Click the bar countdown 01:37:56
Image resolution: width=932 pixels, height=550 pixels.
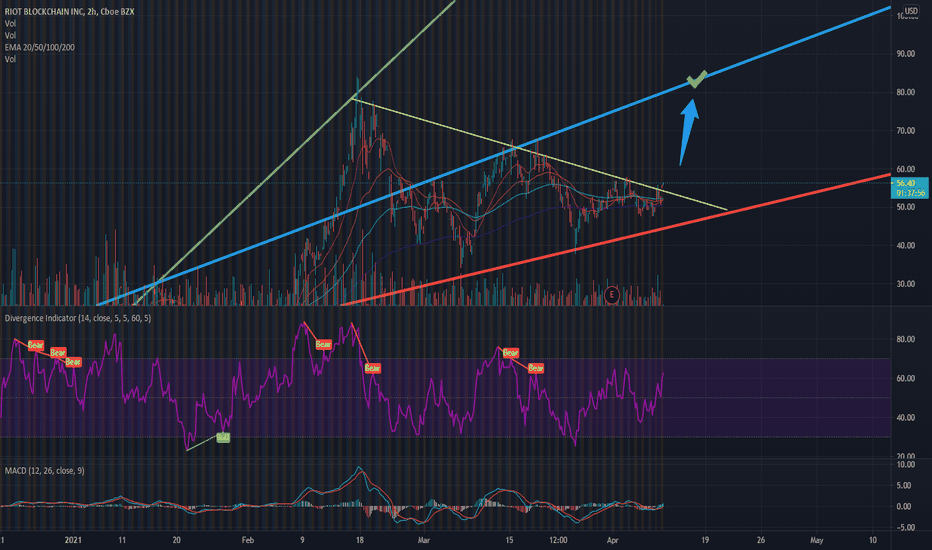click(x=910, y=193)
